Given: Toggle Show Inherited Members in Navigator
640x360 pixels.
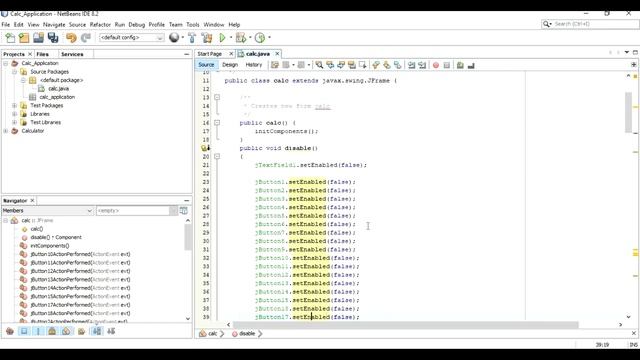Looking at the screenshot, I should point(10,331).
